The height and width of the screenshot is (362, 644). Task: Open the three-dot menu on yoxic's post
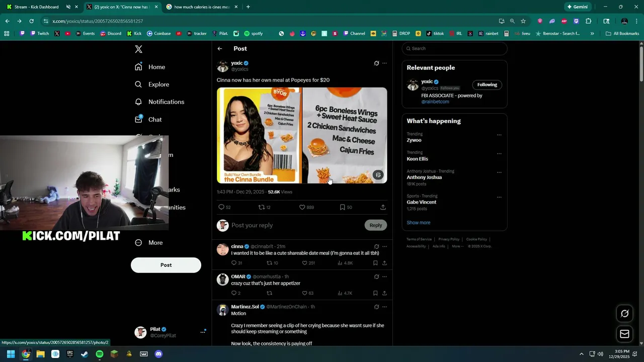pyautogui.click(x=384, y=63)
